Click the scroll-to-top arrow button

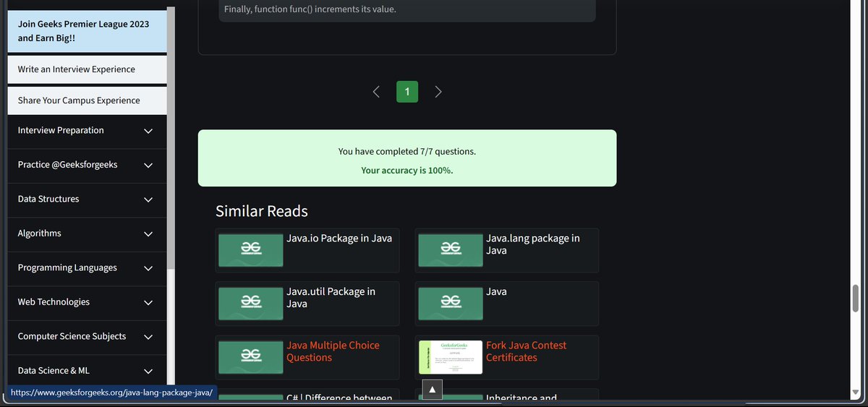[x=432, y=390]
